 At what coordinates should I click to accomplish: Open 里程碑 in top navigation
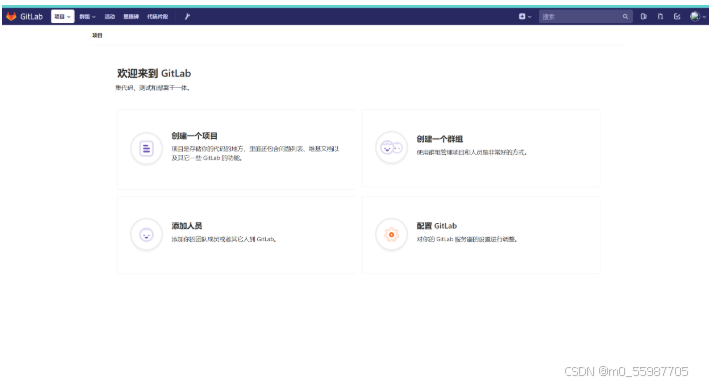[131, 17]
